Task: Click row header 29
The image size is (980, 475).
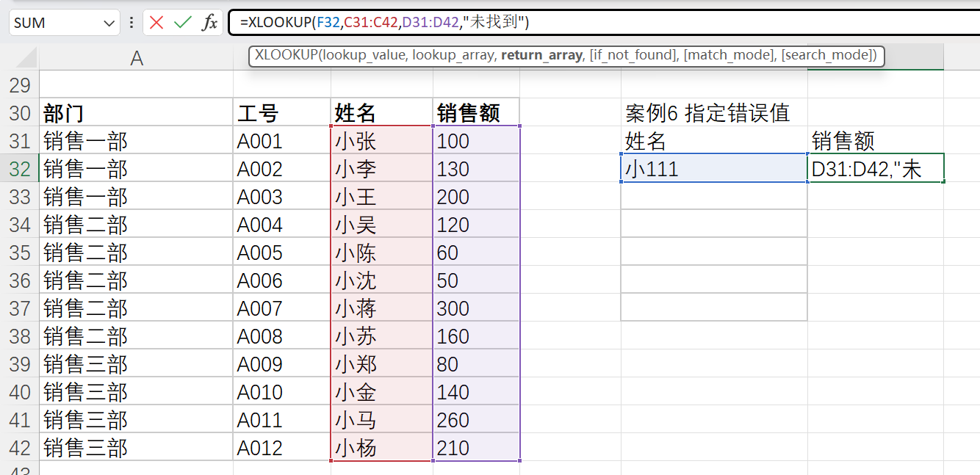Action: point(19,84)
